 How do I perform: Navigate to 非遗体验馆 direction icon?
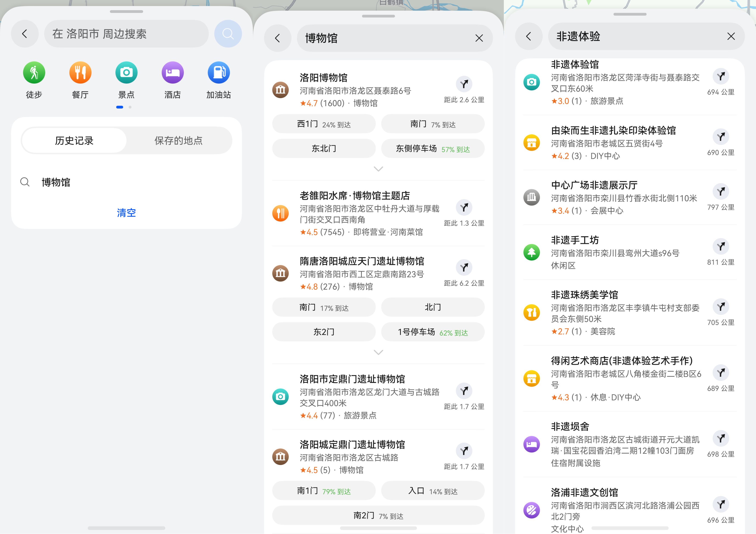(x=721, y=76)
